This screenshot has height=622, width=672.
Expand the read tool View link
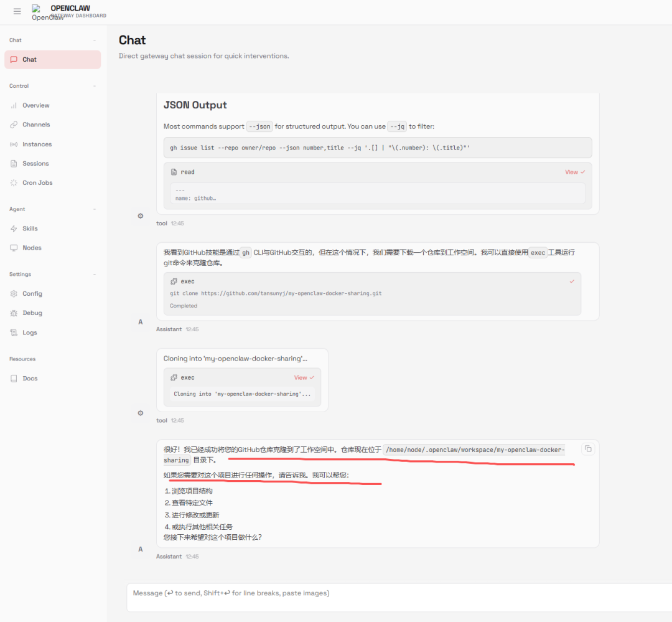(x=574, y=172)
